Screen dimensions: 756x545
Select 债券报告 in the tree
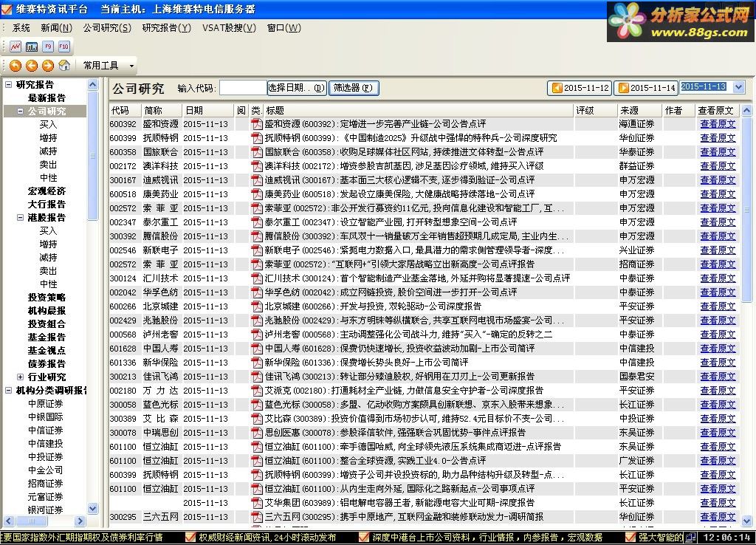pos(47,363)
